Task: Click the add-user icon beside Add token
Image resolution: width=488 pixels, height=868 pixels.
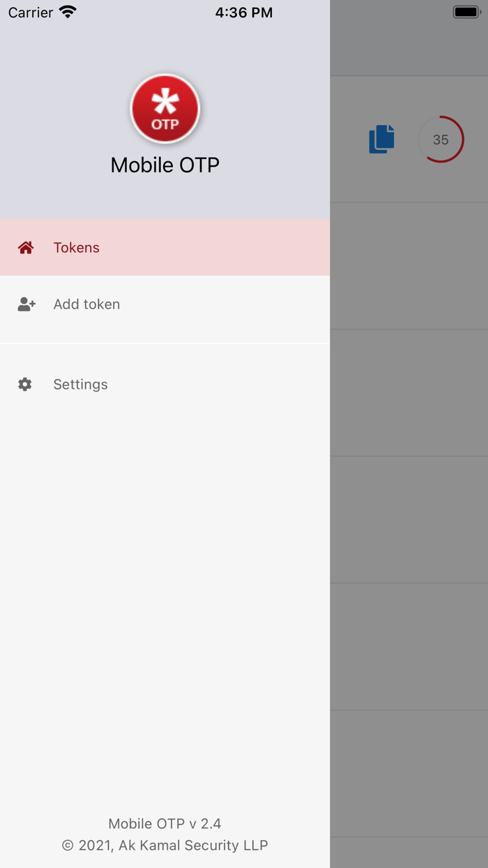Action: [x=26, y=304]
